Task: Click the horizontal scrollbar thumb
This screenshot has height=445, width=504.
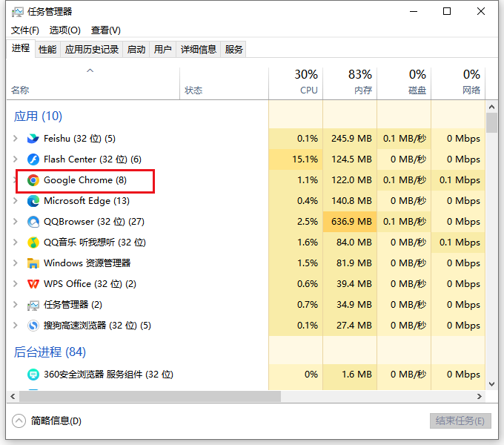Action: (x=150, y=397)
